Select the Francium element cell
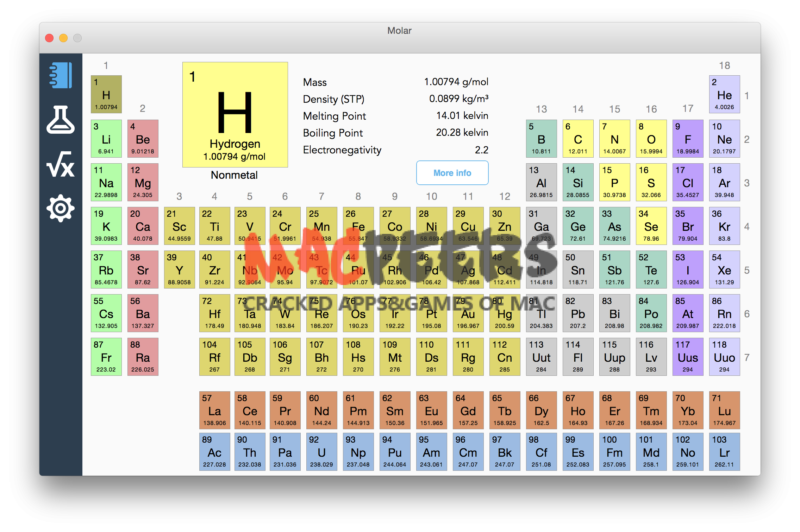 click(106, 357)
